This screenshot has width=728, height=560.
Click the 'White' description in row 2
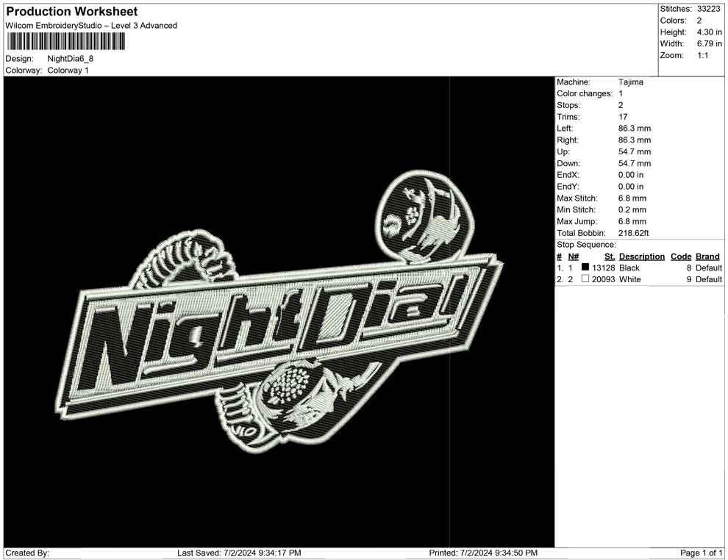click(629, 279)
